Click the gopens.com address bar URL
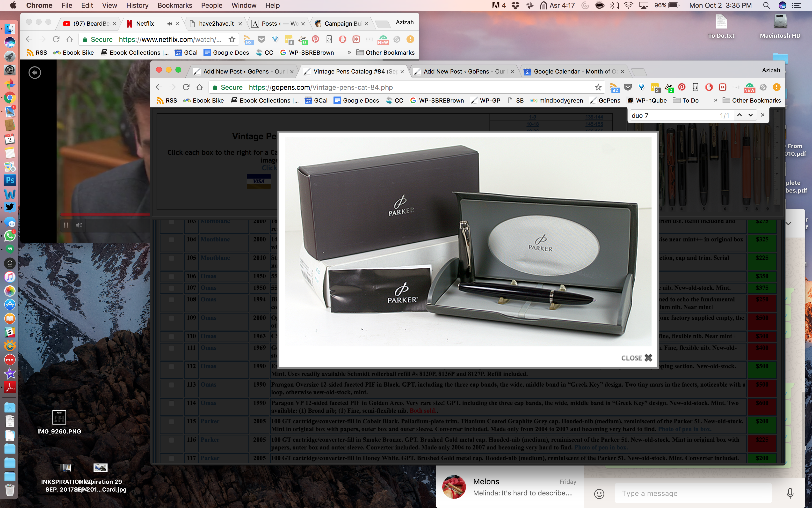The width and height of the screenshot is (812, 508). pos(320,87)
